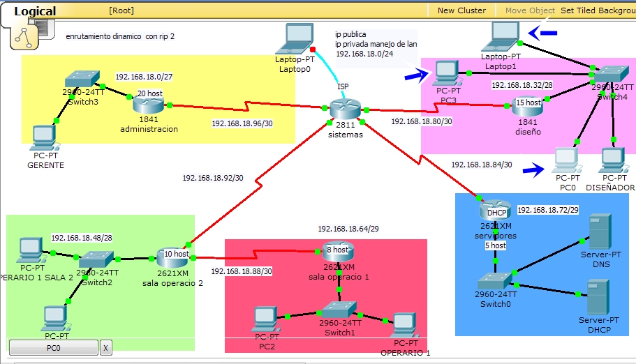
Task: Click the ISP label
Action: pyautogui.click(x=343, y=86)
